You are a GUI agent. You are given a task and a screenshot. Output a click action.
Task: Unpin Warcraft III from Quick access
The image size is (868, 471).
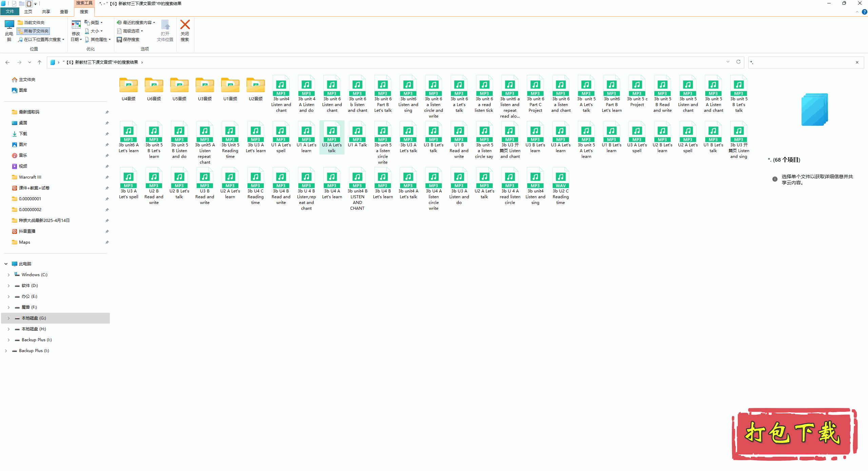107,177
